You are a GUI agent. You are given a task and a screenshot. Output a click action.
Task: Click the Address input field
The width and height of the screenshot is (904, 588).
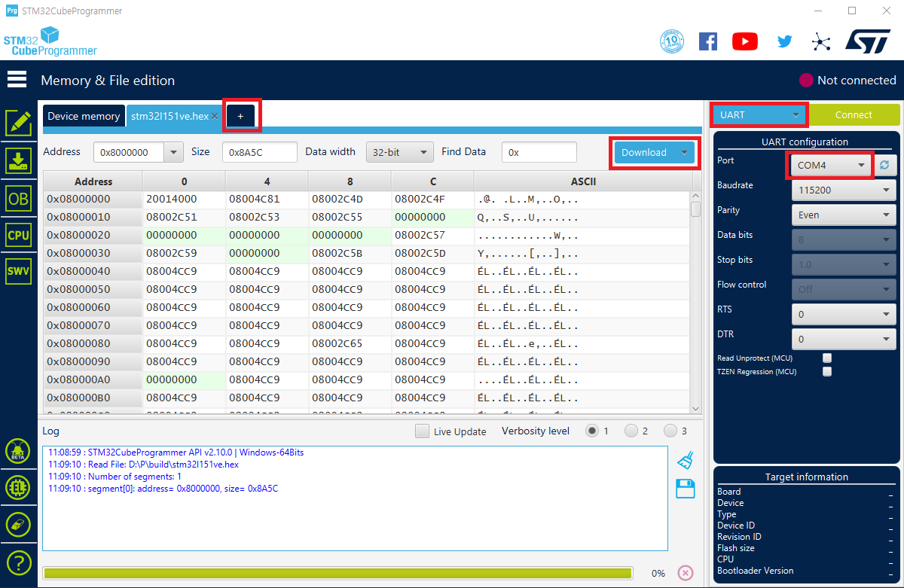130,152
